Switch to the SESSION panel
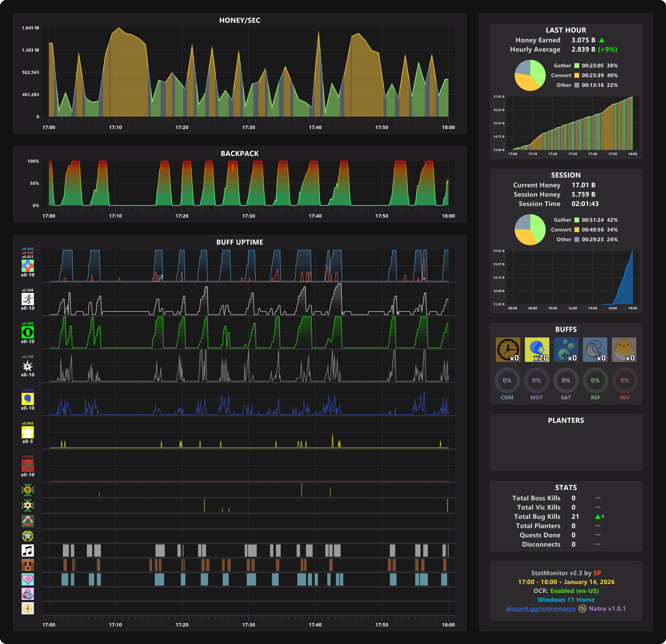Viewport: 666px width, 644px height. coord(566,175)
